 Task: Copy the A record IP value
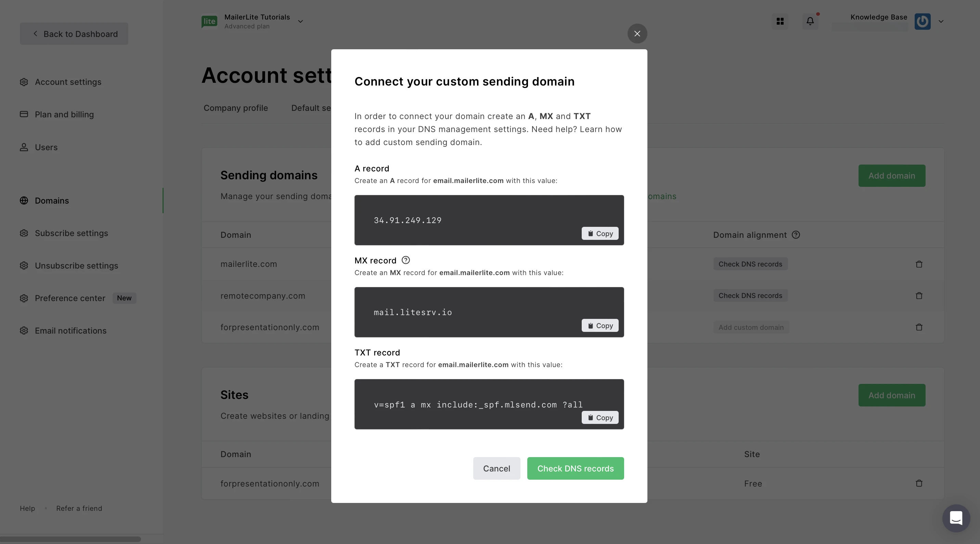tap(600, 234)
